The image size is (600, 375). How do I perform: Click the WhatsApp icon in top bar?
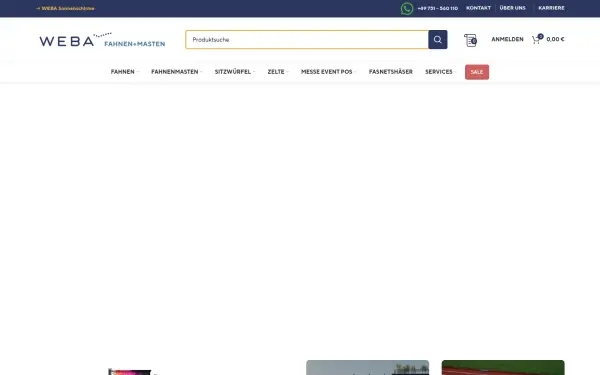pos(407,8)
